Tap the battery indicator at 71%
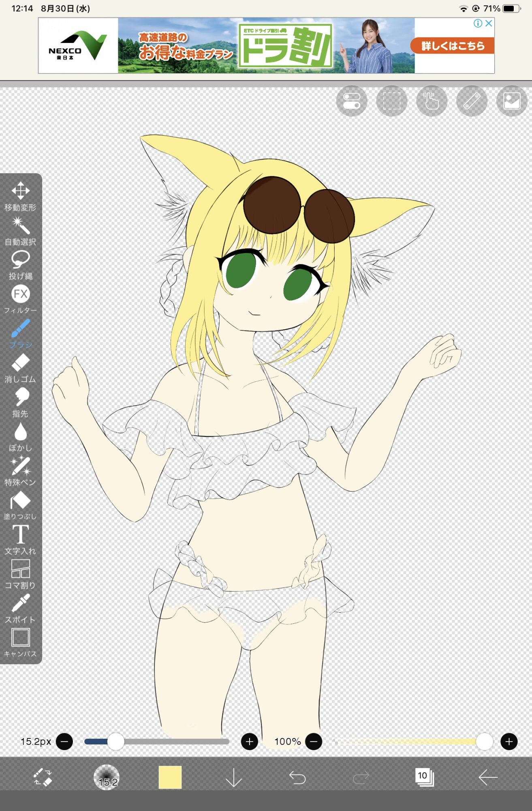 [511, 9]
